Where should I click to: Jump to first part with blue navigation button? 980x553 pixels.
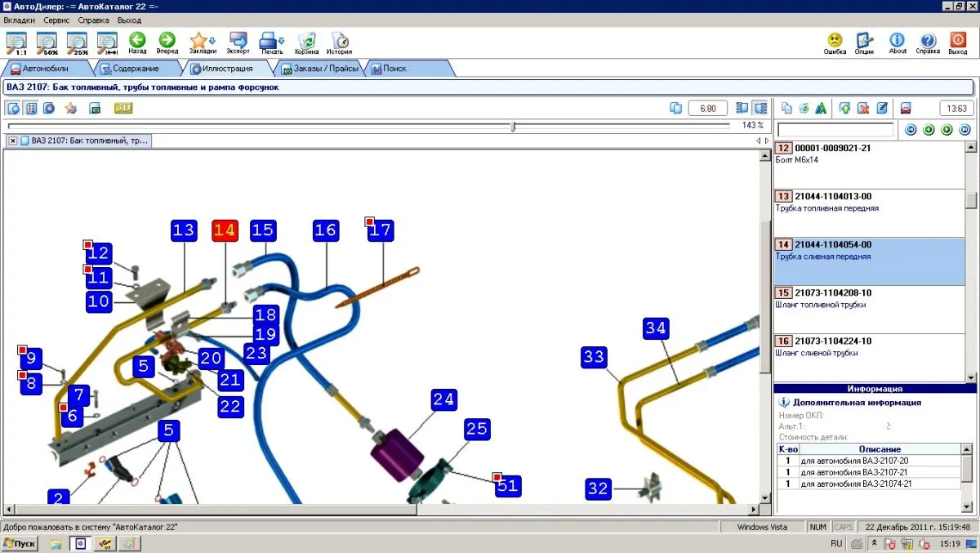pos(911,130)
